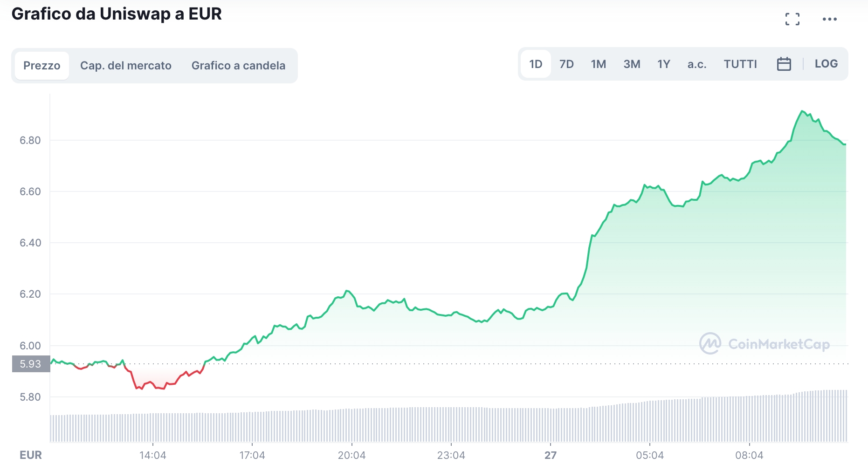The height and width of the screenshot is (464, 868).
Task: Click the 6.40 y-axis label
Action: pos(30,243)
